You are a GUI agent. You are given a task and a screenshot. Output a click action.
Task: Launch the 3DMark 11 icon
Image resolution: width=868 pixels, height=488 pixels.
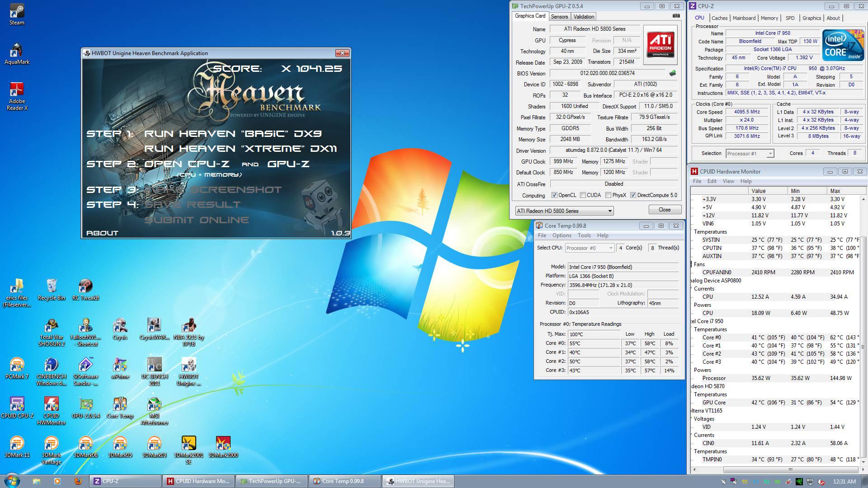click(17, 446)
